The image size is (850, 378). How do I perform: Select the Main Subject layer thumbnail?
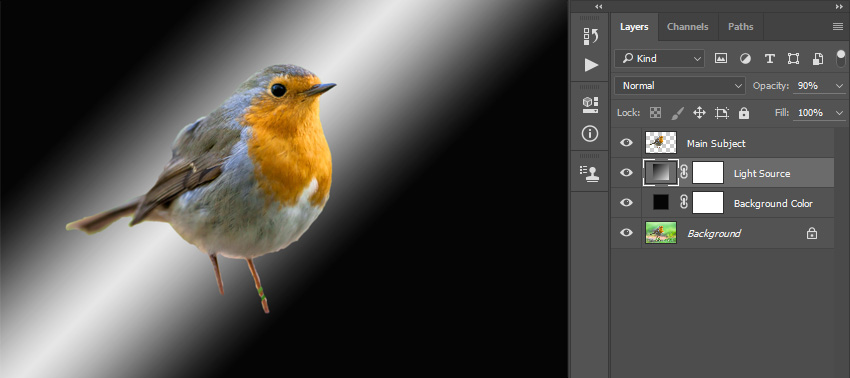(661, 143)
